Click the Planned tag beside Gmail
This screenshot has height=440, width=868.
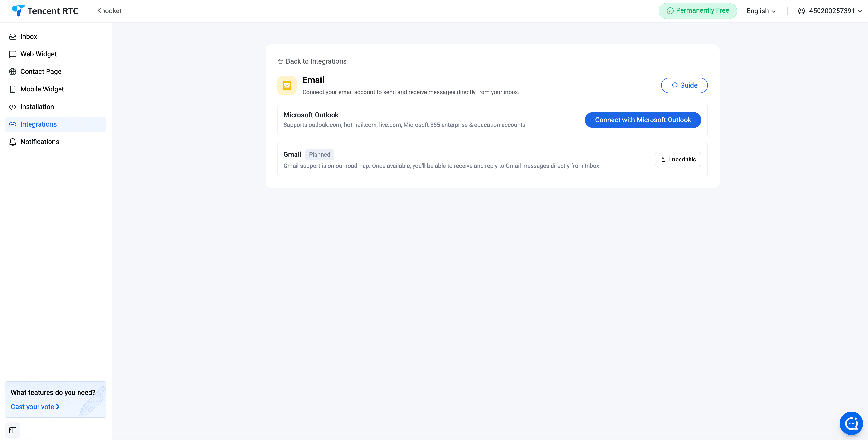coord(319,154)
